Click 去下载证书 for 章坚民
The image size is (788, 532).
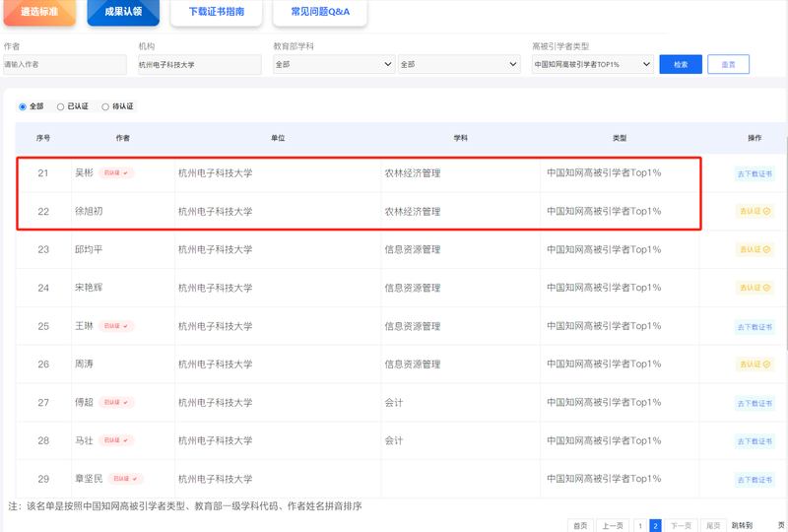pos(755,480)
